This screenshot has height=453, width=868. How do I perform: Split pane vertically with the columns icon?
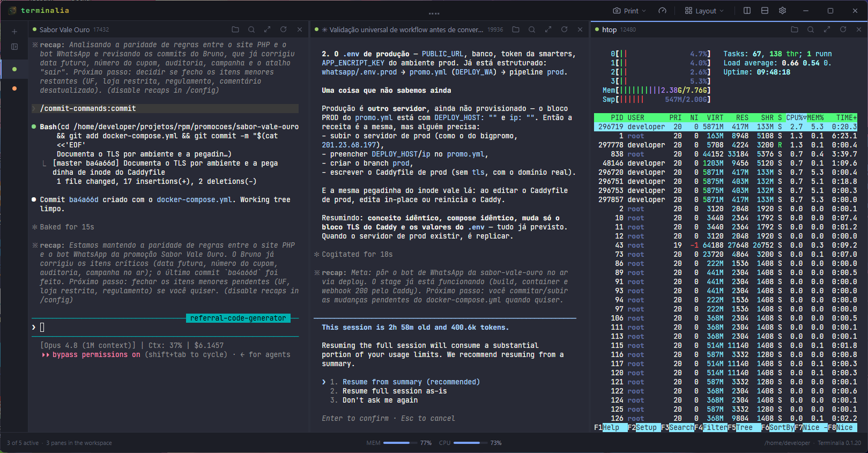point(747,11)
